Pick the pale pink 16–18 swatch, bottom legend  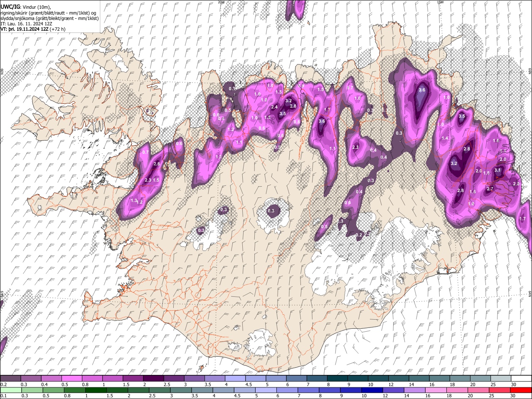[x=436, y=390]
